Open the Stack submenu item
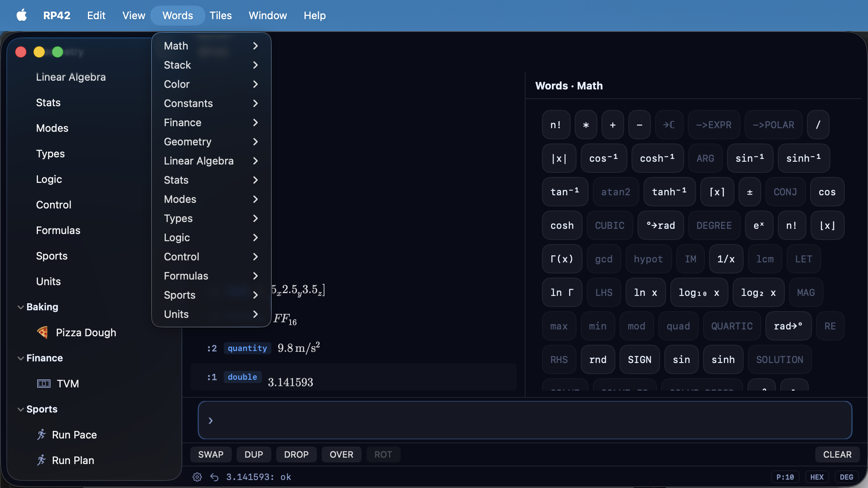868x488 pixels. coord(211,65)
